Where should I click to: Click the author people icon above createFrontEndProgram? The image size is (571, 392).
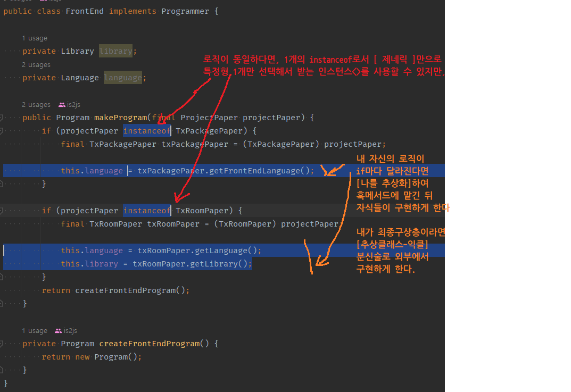(58, 331)
